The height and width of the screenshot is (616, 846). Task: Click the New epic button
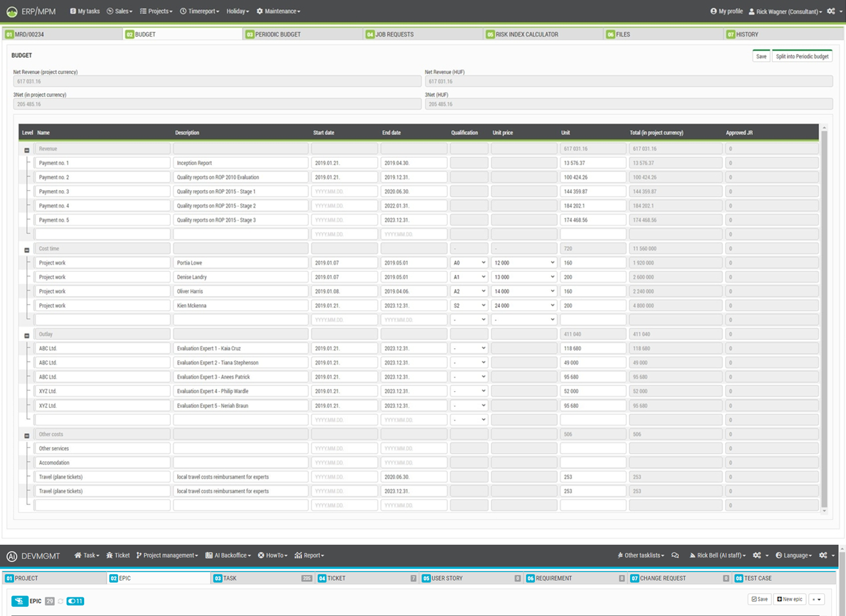[789, 599]
